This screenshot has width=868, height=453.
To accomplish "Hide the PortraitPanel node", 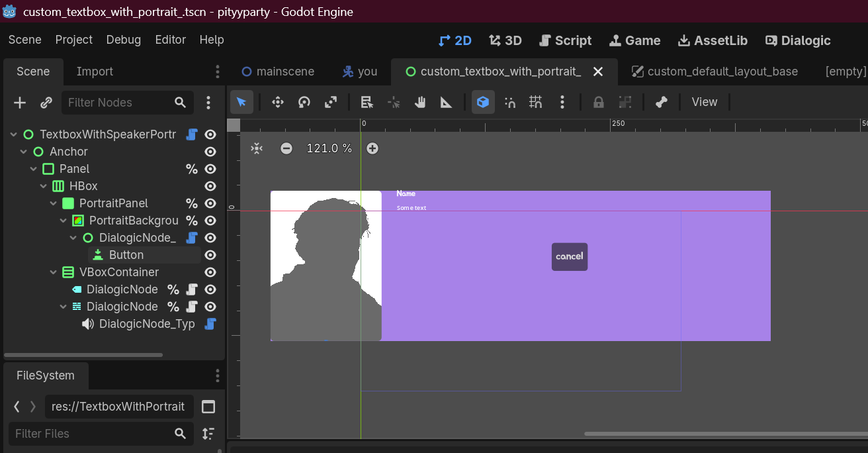I will (210, 203).
